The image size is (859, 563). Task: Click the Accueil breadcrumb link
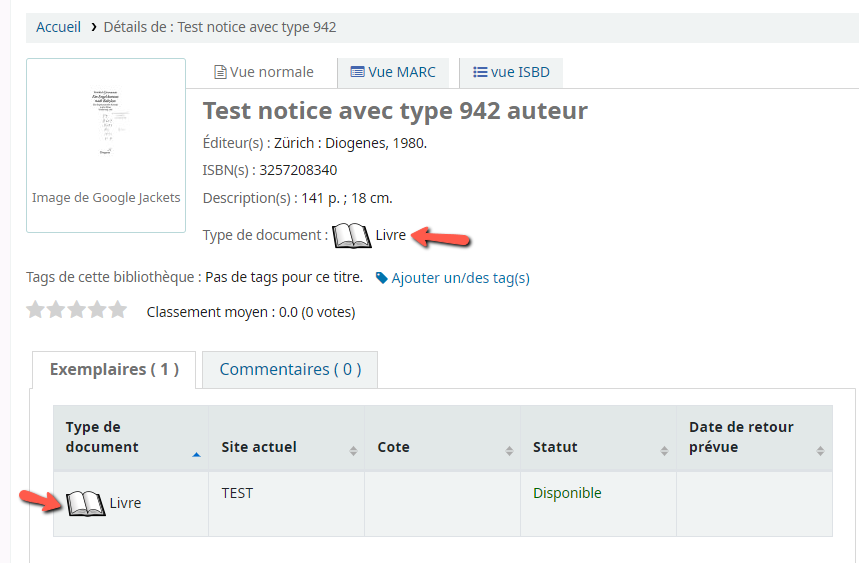coord(58,27)
